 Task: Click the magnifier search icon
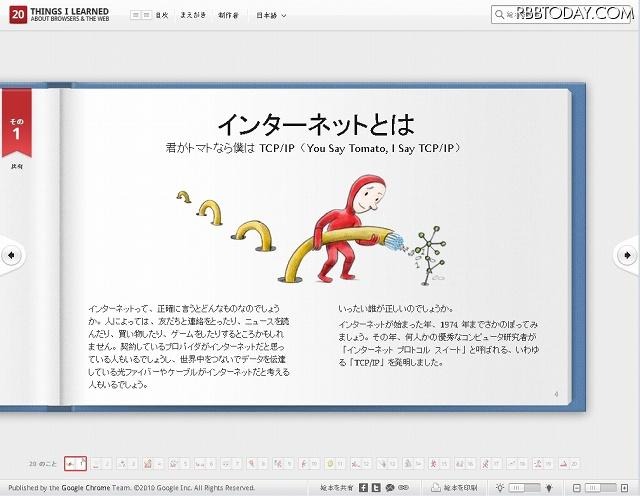pyautogui.click(x=499, y=15)
